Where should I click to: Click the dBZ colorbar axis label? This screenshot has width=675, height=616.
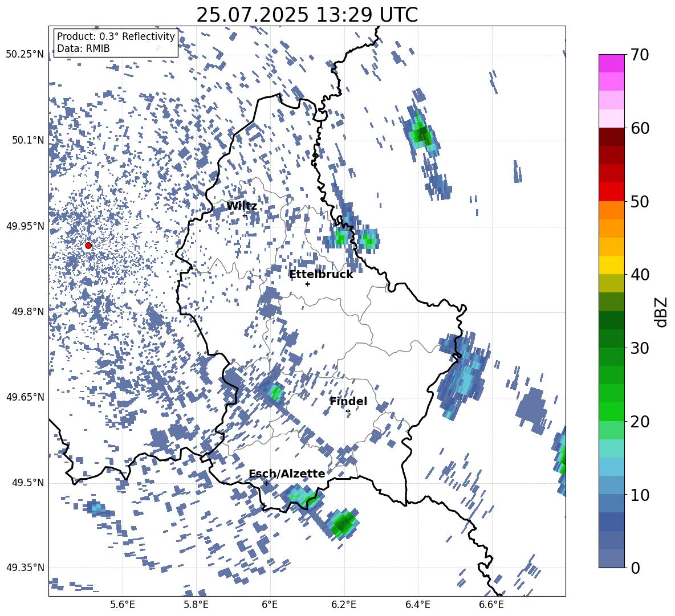(662, 312)
